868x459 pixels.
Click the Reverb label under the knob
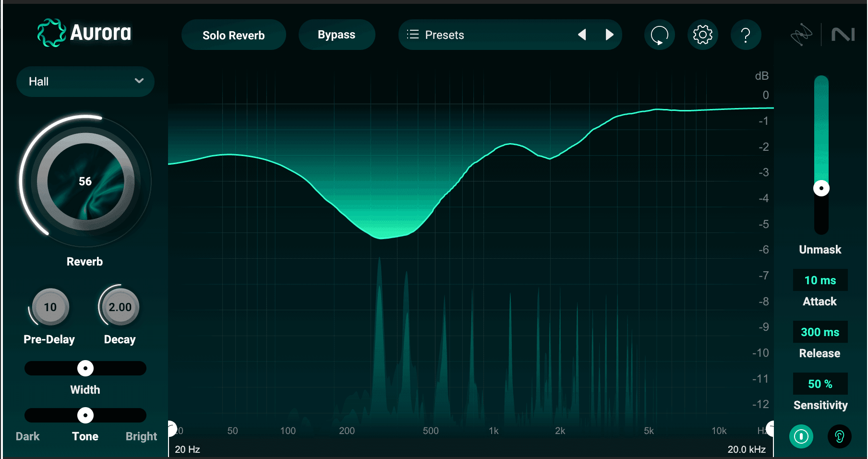[x=85, y=262]
